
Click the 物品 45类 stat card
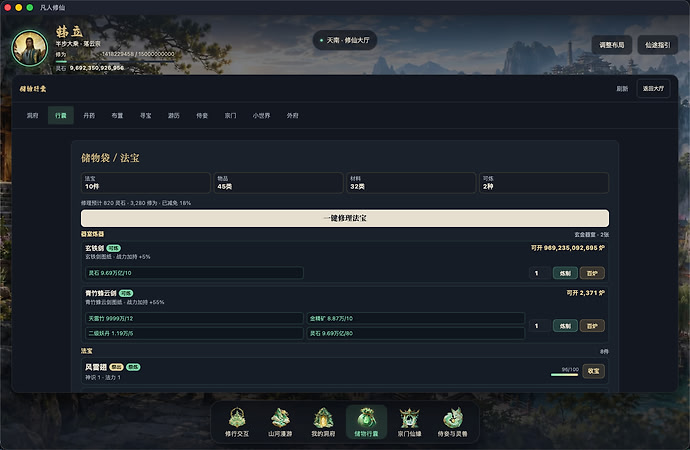click(278, 183)
